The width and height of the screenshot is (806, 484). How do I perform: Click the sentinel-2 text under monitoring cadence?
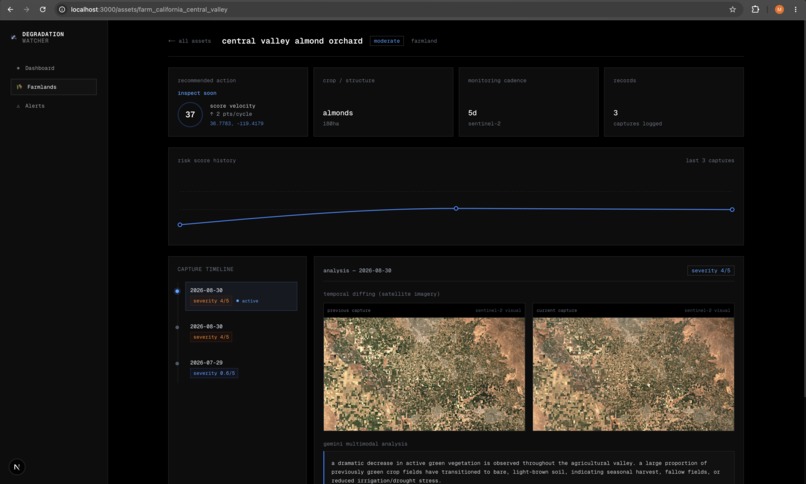point(484,124)
